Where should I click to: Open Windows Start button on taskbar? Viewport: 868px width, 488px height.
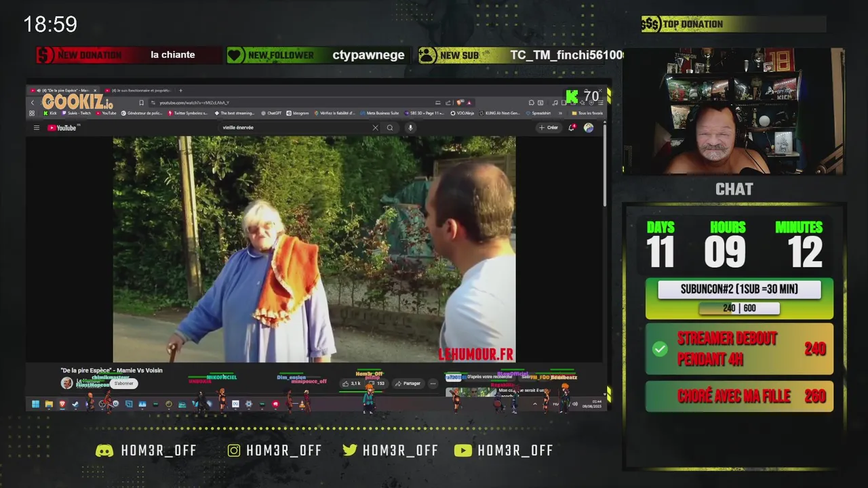tap(36, 404)
